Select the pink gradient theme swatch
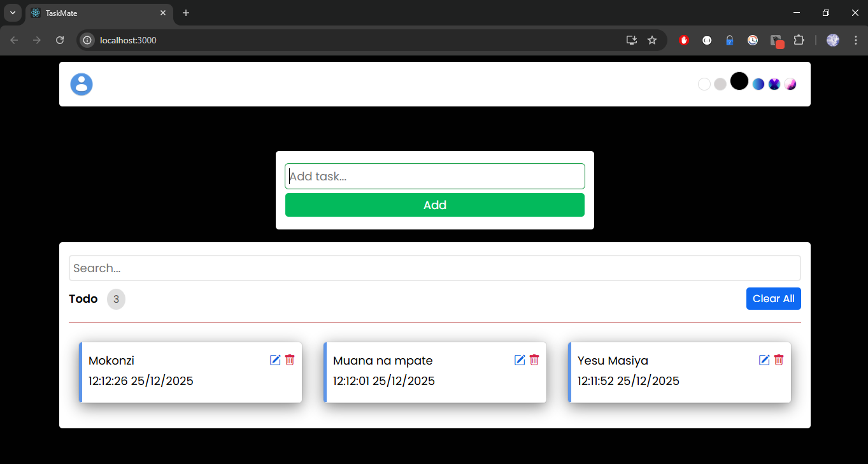868x464 pixels. (790, 84)
